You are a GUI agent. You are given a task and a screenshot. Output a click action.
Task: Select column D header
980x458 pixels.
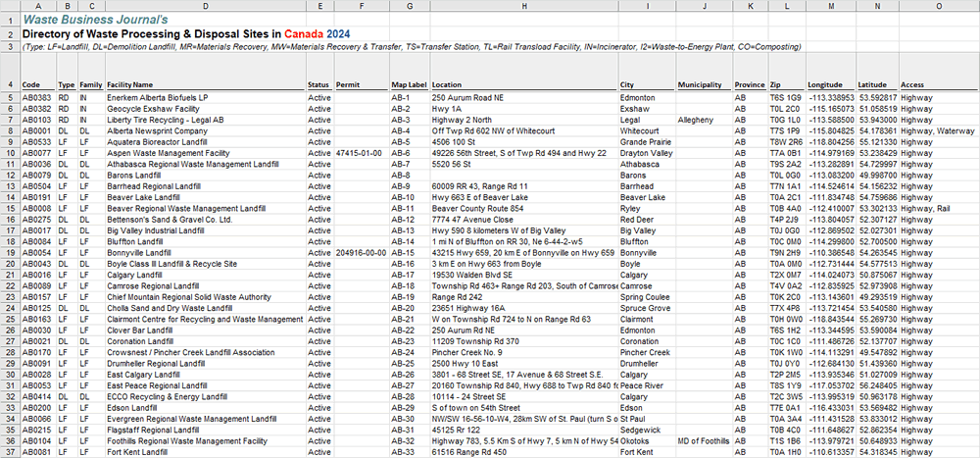tap(206, 6)
